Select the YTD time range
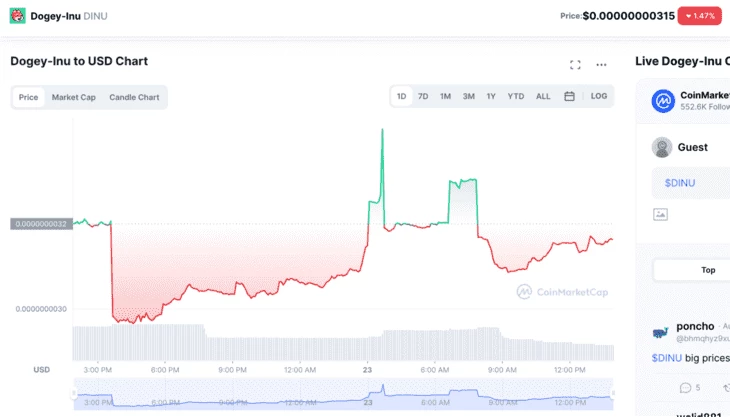Viewport: 730px width, 417px height. pos(515,96)
